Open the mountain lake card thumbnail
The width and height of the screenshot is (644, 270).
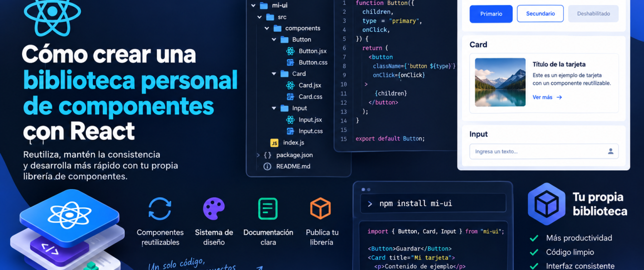tap(500, 82)
